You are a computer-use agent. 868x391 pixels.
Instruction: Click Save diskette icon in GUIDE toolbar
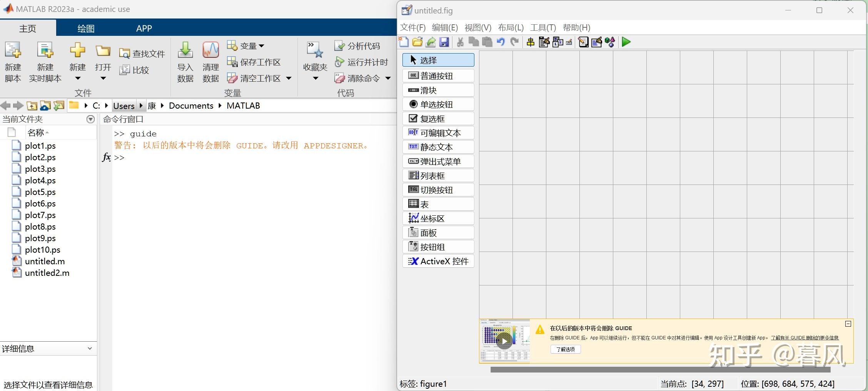444,42
